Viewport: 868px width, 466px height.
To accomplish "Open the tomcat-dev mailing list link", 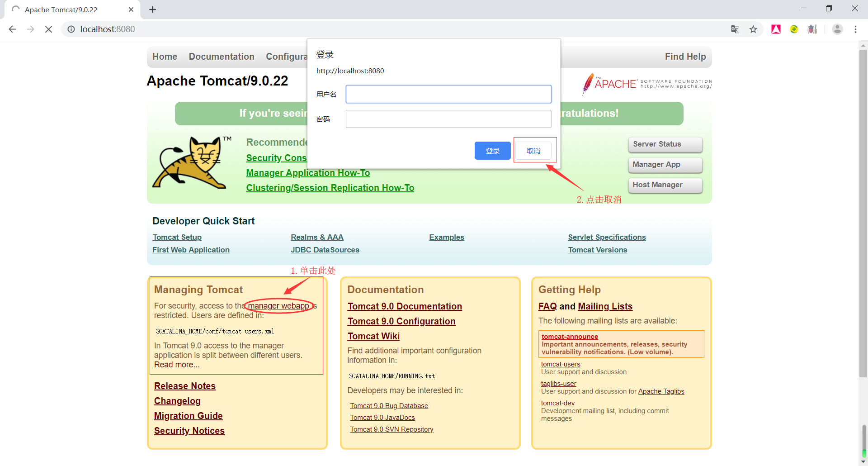I will point(557,403).
